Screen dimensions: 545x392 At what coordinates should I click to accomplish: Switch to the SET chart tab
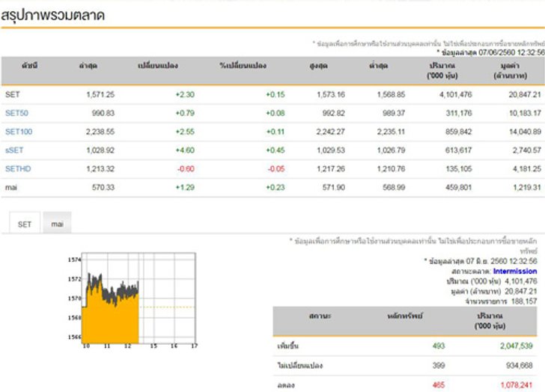tap(25, 224)
